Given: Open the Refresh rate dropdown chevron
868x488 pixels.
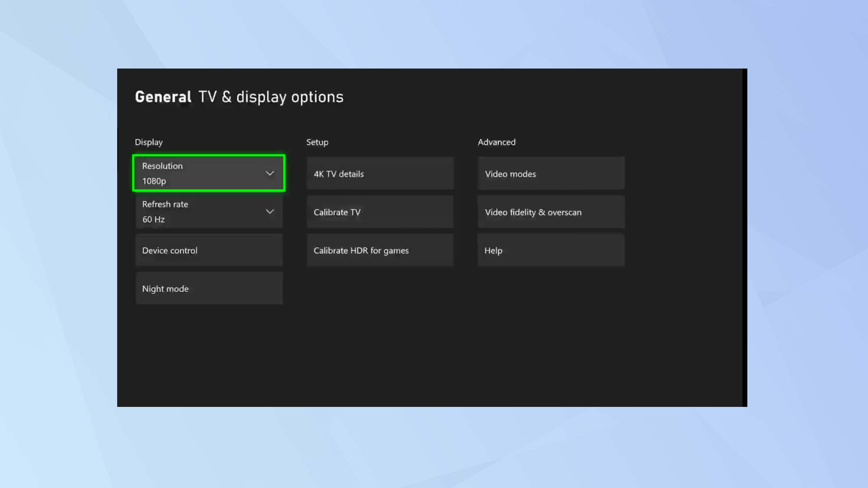Looking at the screenshot, I should 270,211.
